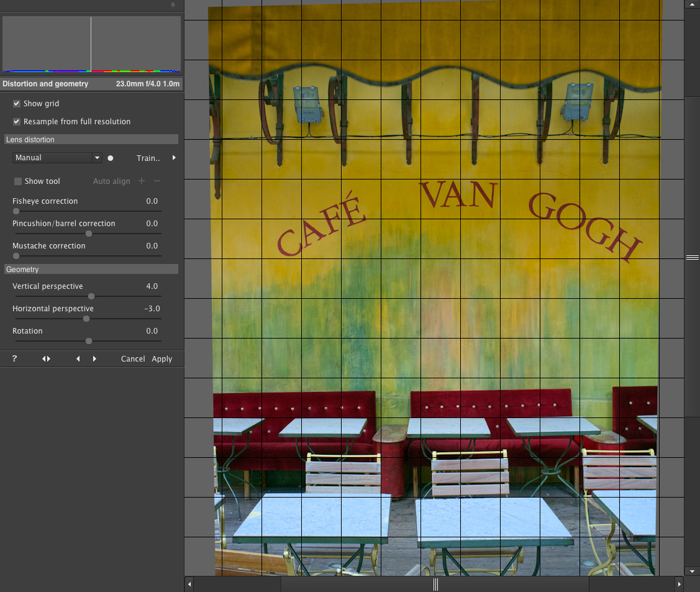Click the Horizontal perspective slider handle
The height and width of the screenshot is (592, 700).
tap(86, 319)
